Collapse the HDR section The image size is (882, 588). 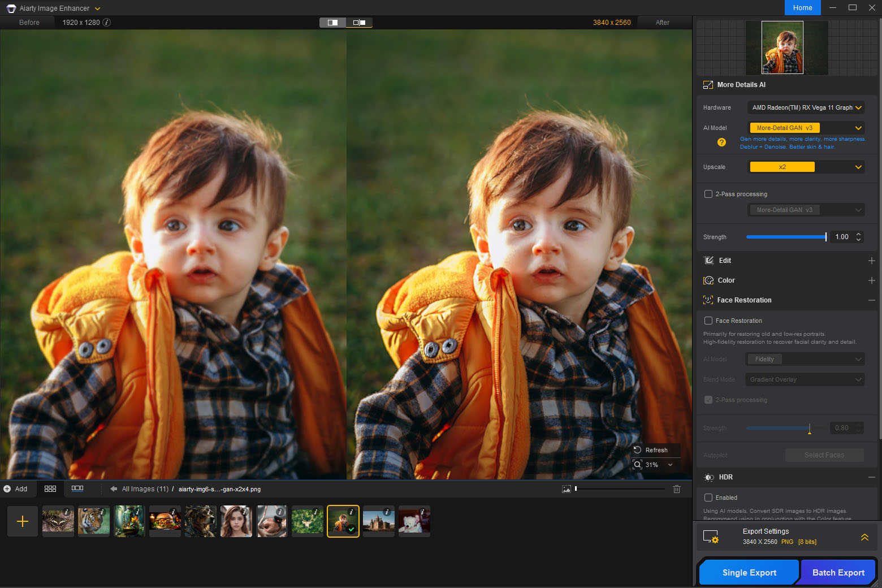click(871, 478)
